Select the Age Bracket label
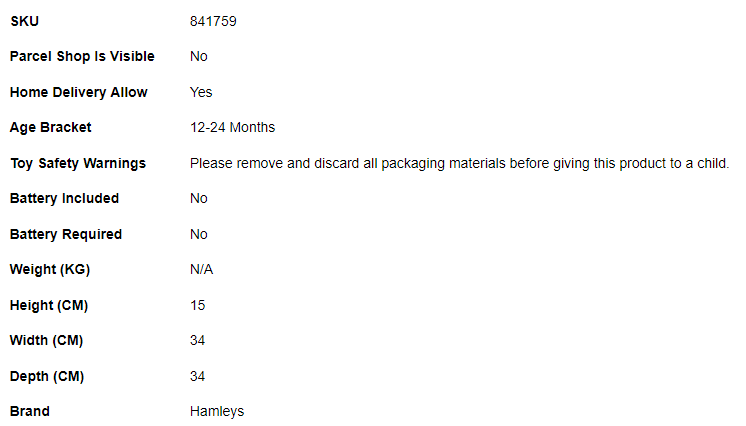 point(51,127)
